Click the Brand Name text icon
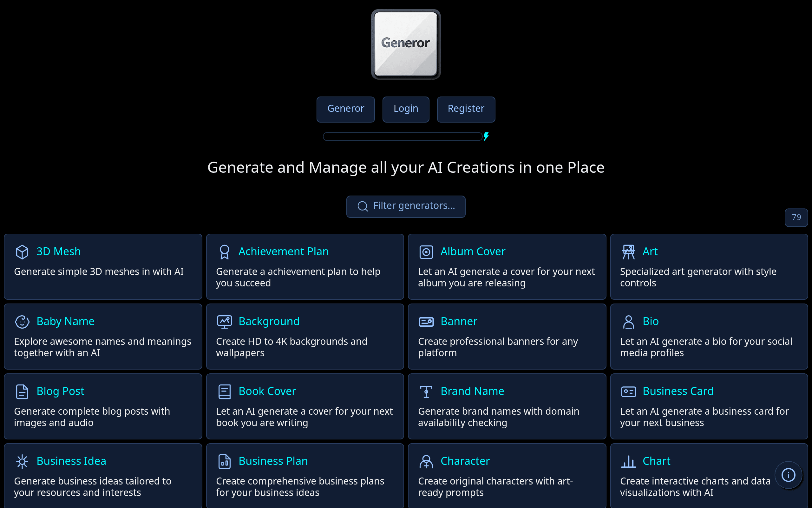 [x=426, y=391]
